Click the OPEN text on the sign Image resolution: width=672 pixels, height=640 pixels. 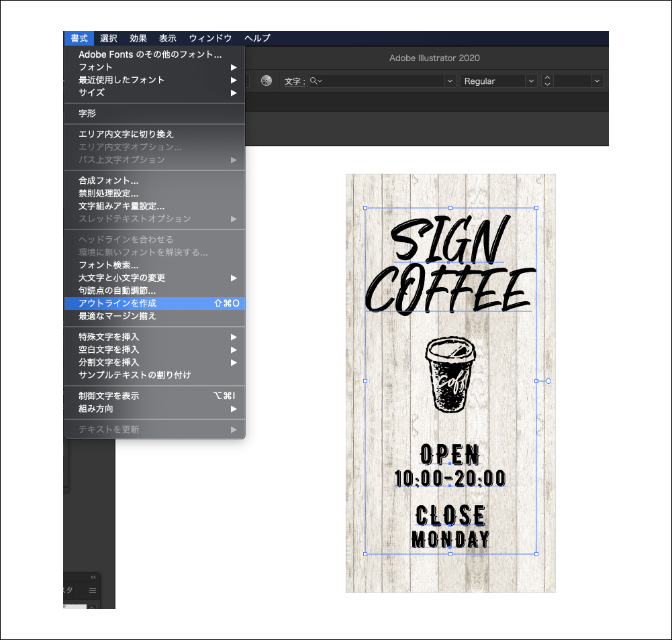(x=450, y=454)
